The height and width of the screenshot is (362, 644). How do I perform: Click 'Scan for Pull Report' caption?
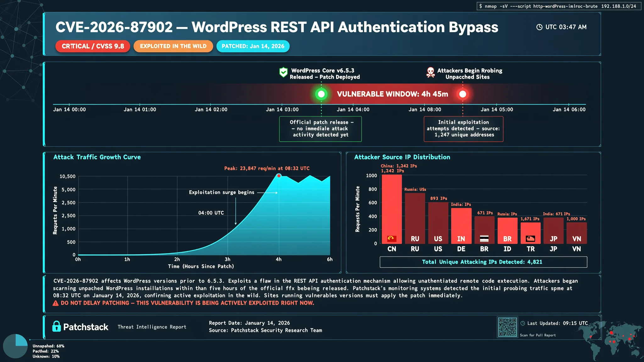[538, 335]
